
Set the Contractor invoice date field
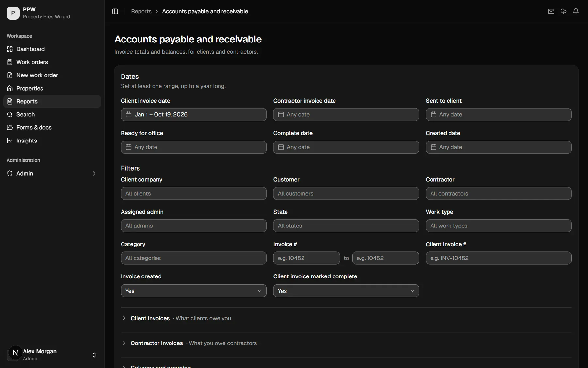[346, 114]
